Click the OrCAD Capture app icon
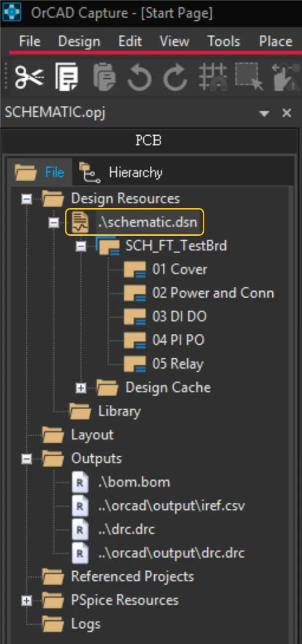 [x=11, y=12]
